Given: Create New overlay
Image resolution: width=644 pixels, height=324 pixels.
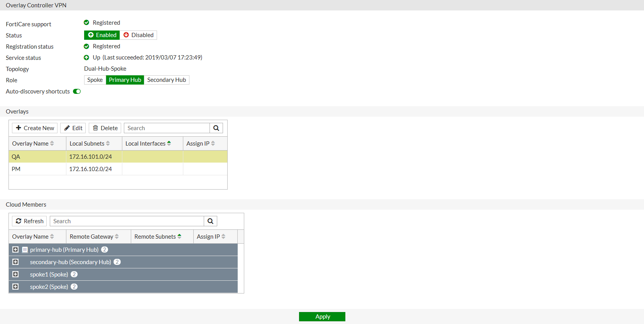Looking at the screenshot, I should click(35, 128).
